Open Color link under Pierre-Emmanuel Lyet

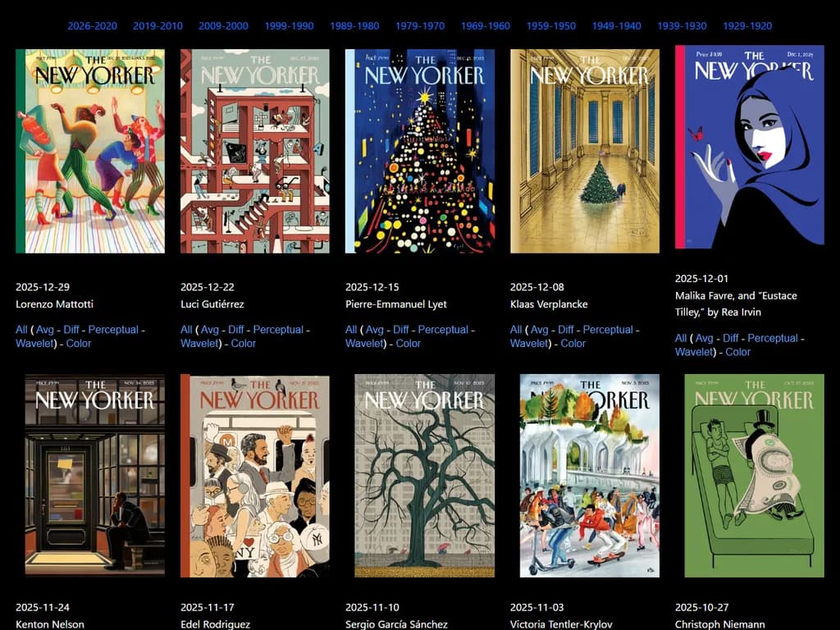409,344
